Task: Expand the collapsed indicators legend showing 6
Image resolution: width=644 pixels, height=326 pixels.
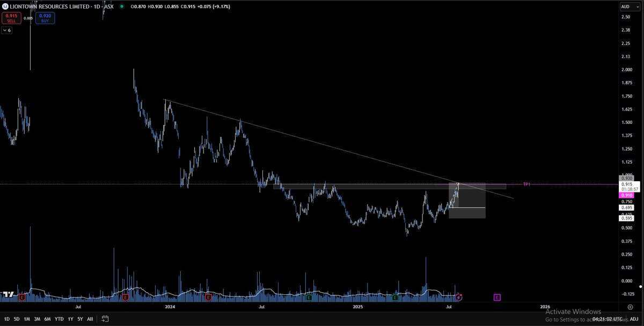Action: click(x=6, y=31)
